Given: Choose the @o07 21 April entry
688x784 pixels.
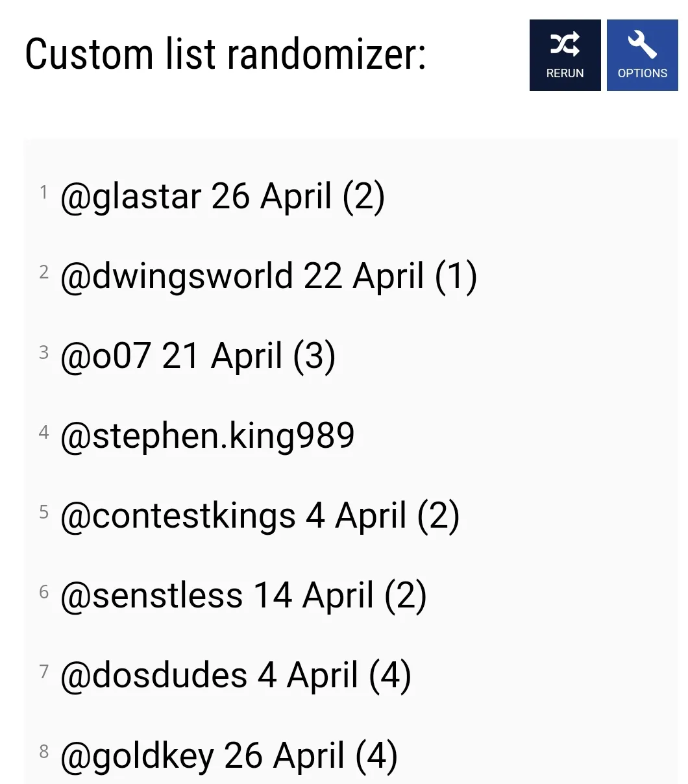Looking at the screenshot, I should pos(197,356).
